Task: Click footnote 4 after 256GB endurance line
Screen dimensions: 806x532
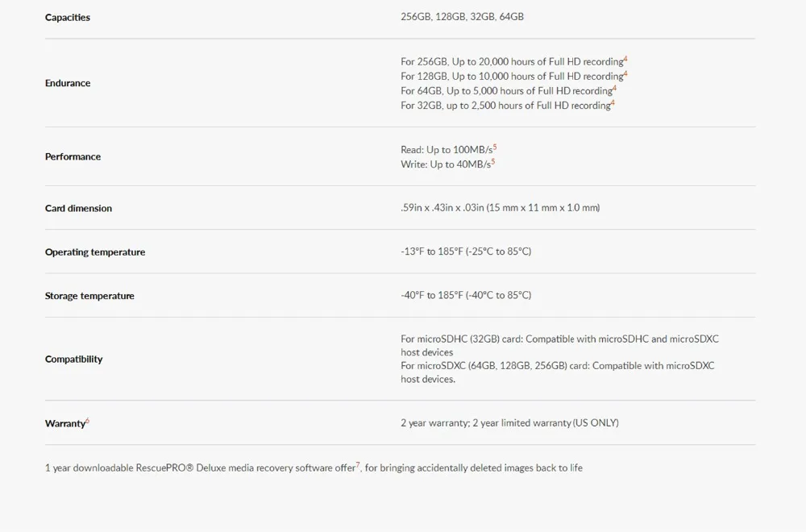Action: (x=625, y=59)
